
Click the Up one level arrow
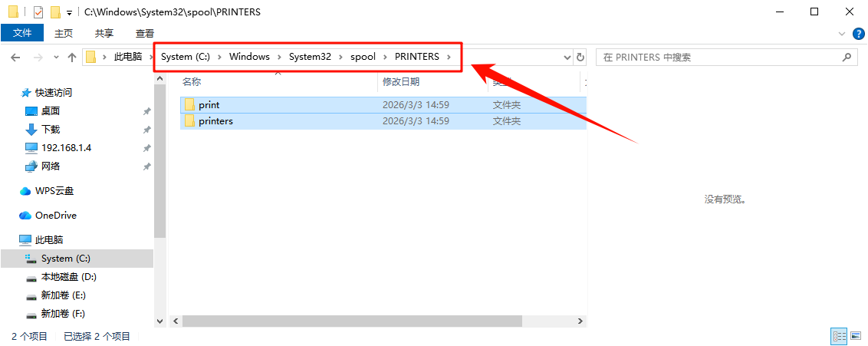point(72,58)
